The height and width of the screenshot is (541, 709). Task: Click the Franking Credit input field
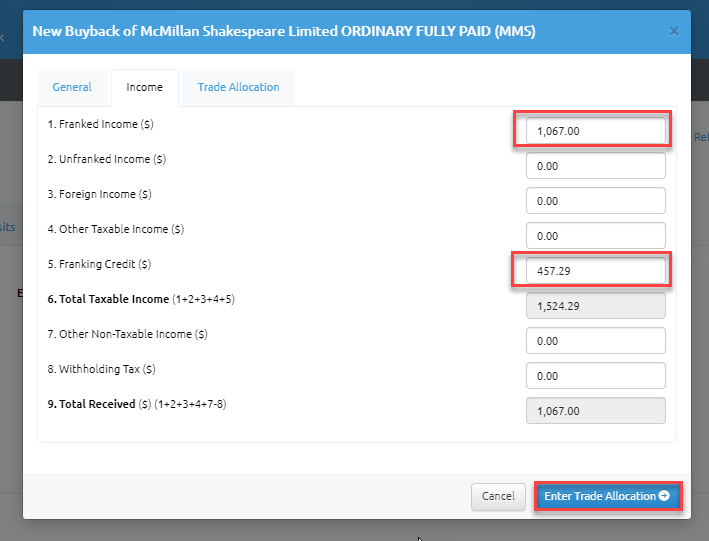(595, 271)
